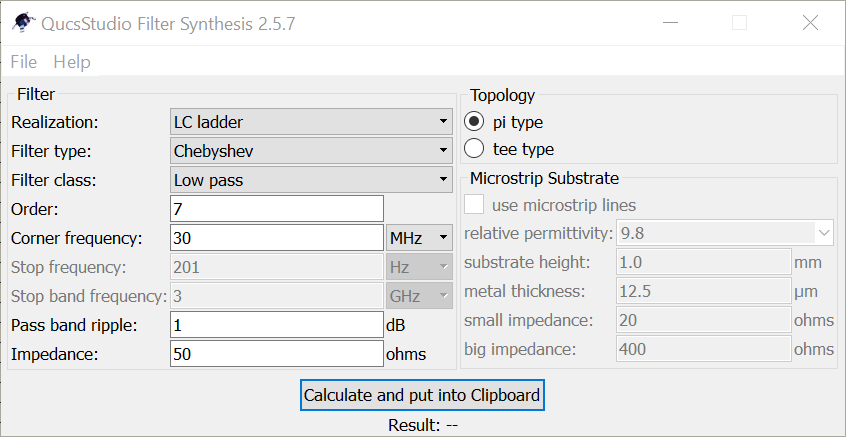846x437 pixels.
Task: Open the Filter type Chebyshev dropdown
Action: [x=311, y=151]
